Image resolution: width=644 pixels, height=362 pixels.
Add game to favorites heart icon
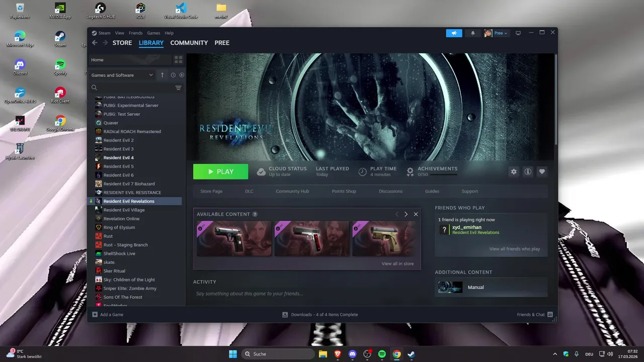542,171
